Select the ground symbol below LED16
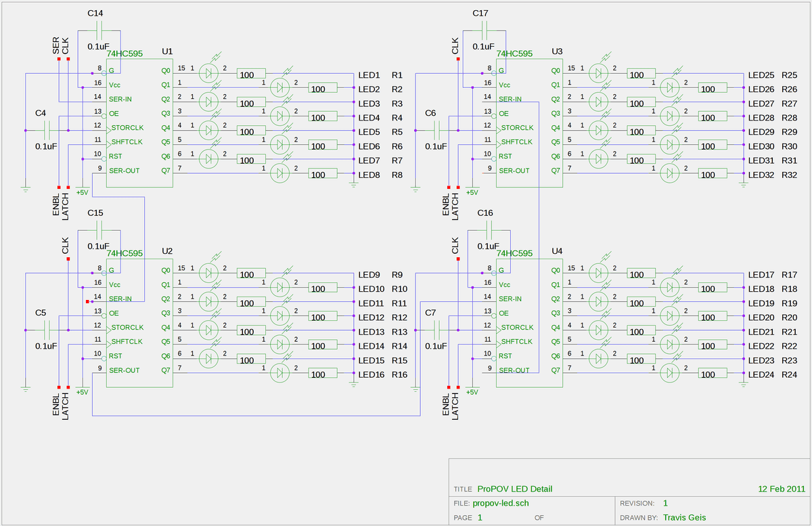The height and width of the screenshot is (526, 812). click(353, 384)
